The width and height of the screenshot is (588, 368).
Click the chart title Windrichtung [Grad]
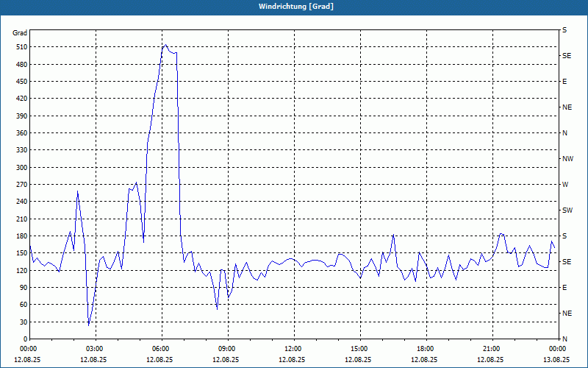click(x=296, y=7)
